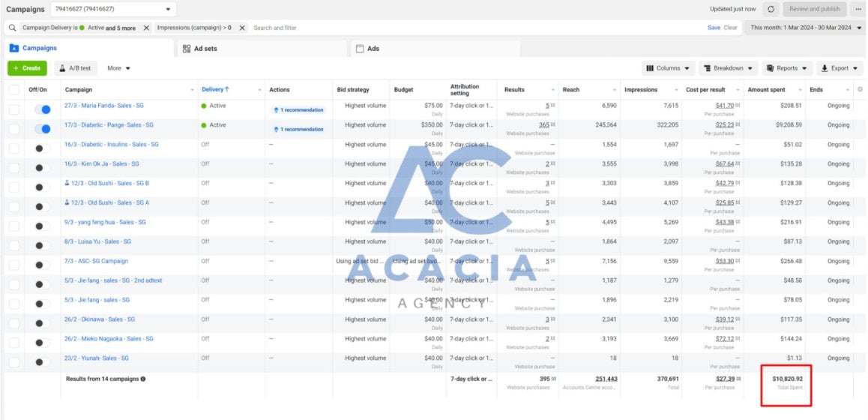Switch to the Ads tab
Image resolution: width=868 pixels, height=420 pixels.
coord(435,49)
